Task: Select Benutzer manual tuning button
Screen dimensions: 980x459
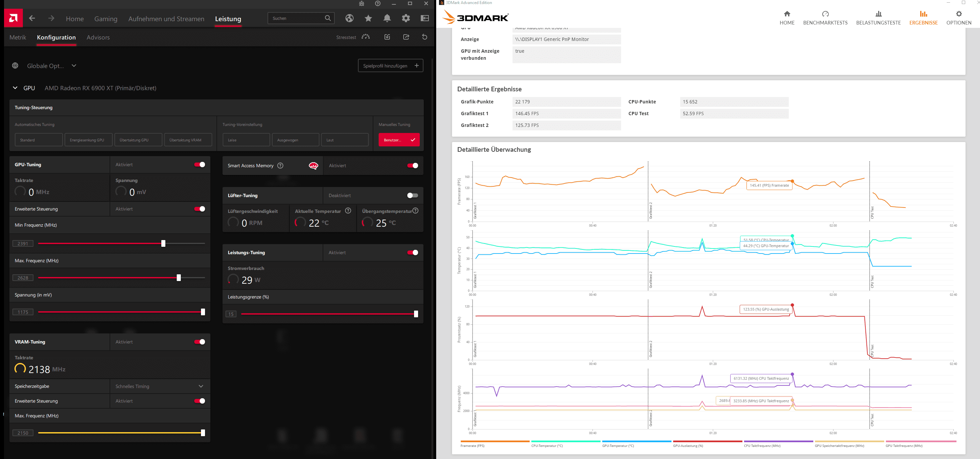Action: point(399,140)
